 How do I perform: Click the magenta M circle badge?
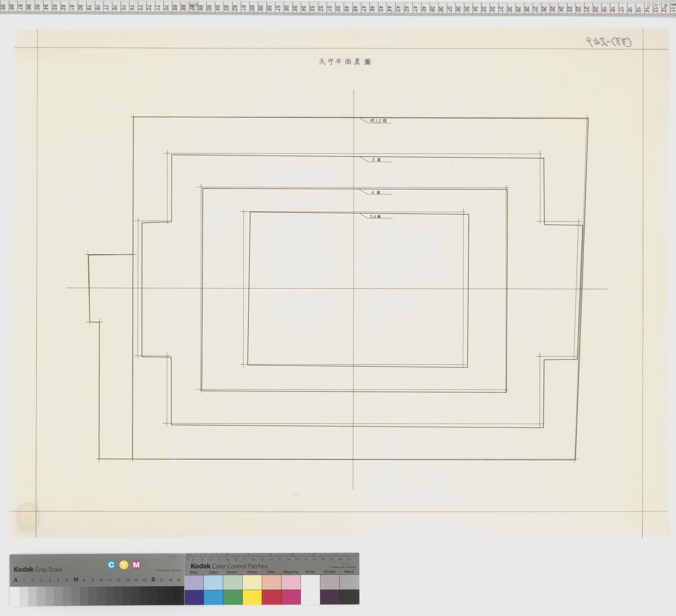(x=136, y=565)
